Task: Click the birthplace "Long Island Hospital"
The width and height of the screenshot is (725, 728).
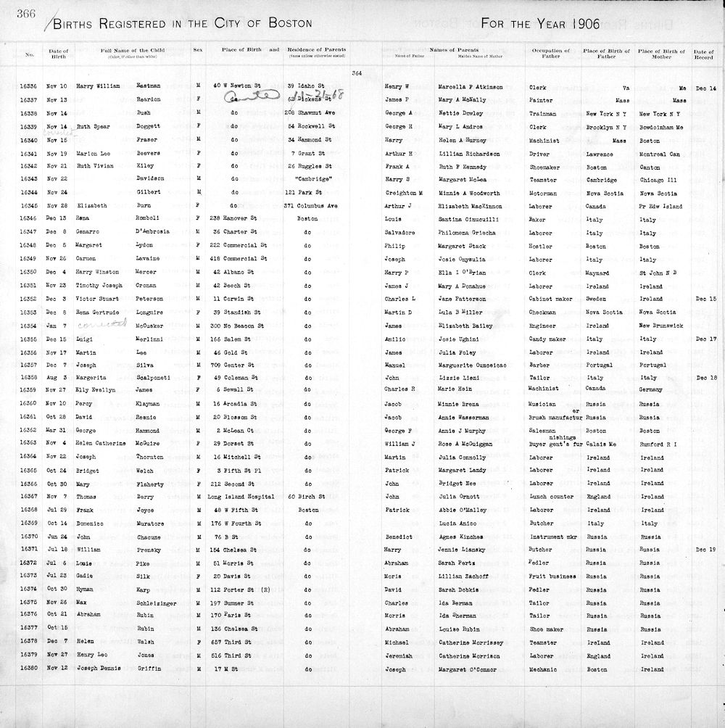Action: coord(241,497)
